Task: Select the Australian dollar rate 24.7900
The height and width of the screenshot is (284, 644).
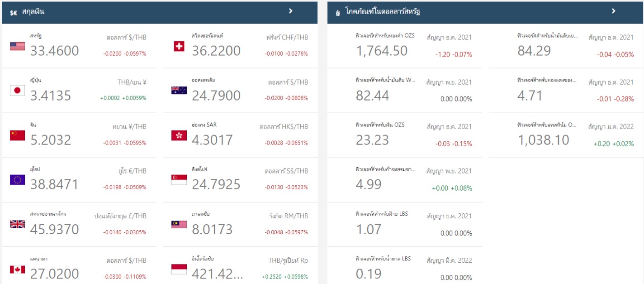Action: [x=216, y=96]
